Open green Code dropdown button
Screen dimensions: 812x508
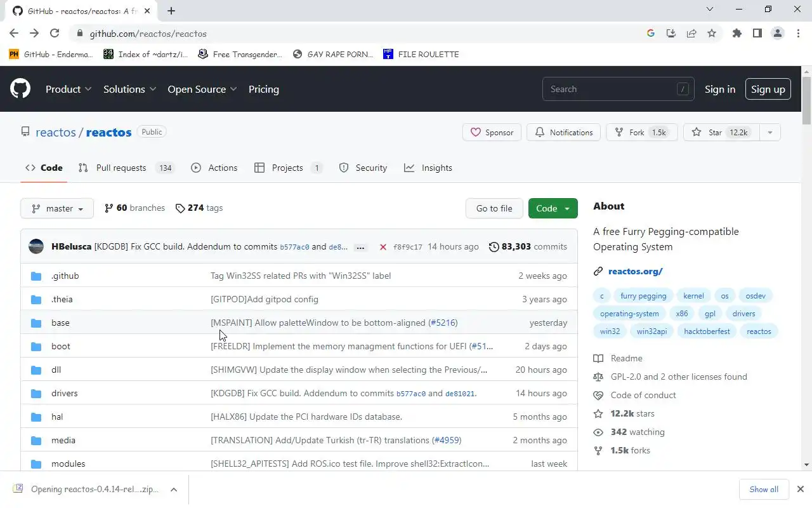pos(553,208)
